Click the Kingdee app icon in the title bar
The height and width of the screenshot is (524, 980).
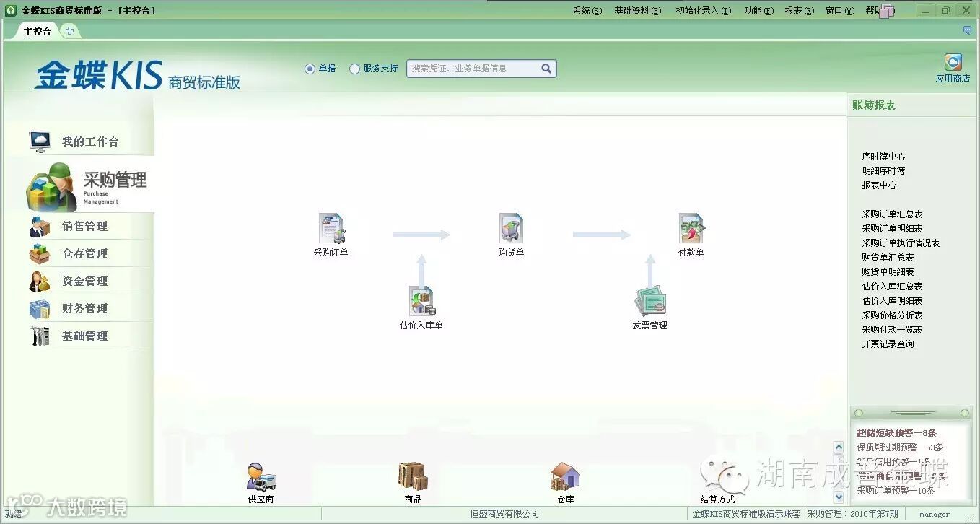[11, 10]
